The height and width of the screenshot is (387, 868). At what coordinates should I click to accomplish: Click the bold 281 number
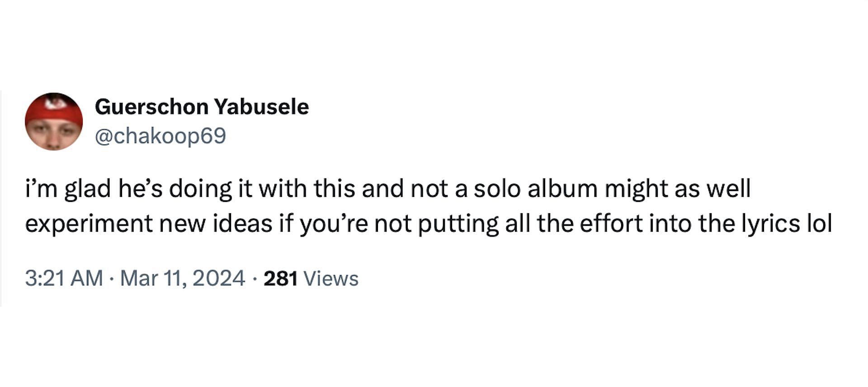281,278
